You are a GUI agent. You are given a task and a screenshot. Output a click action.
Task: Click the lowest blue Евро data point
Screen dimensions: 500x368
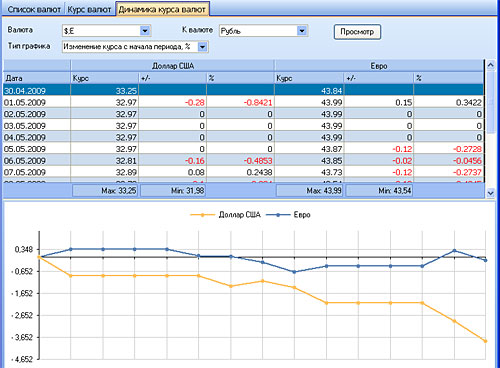pos(294,272)
